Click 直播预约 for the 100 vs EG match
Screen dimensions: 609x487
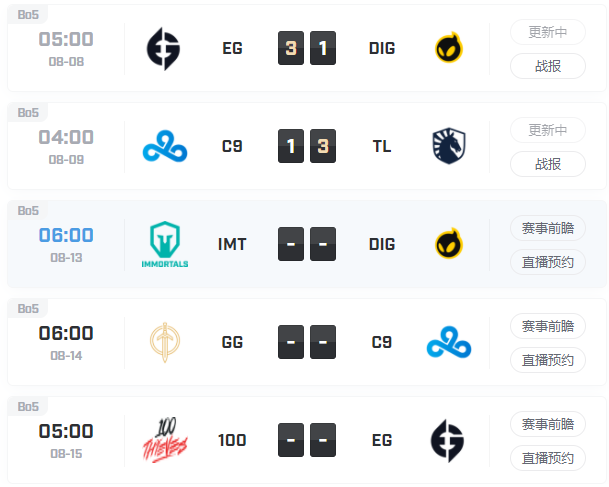tap(548, 458)
